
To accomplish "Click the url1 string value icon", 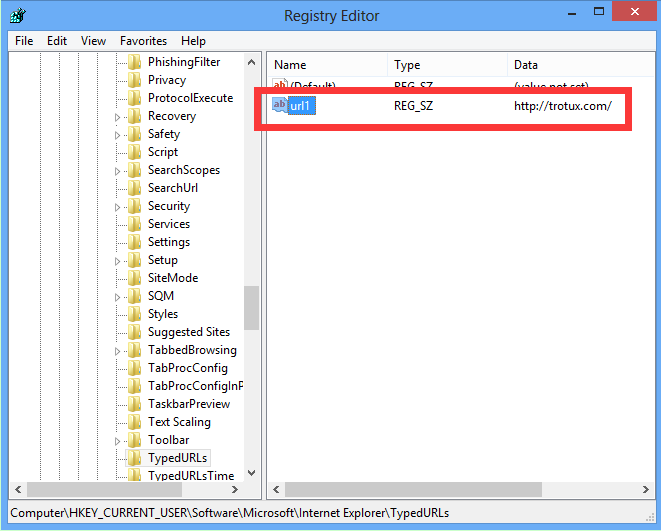I will (279, 106).
